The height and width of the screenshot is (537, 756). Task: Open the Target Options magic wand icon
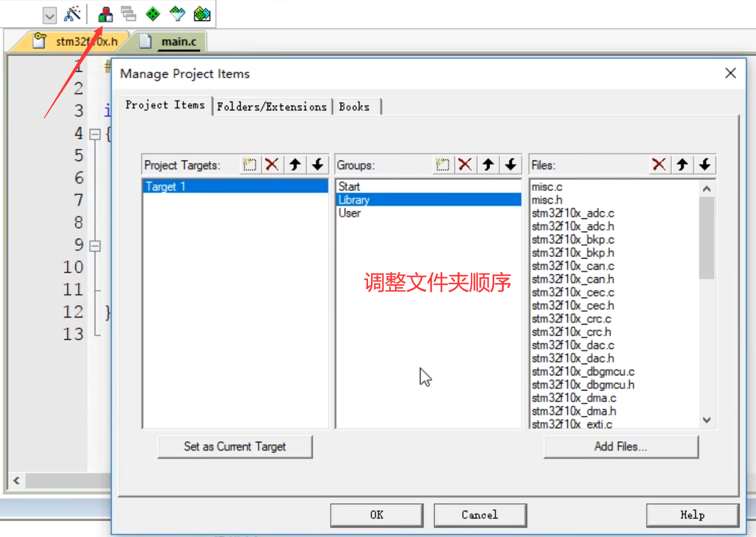click(x=72, y=14)
